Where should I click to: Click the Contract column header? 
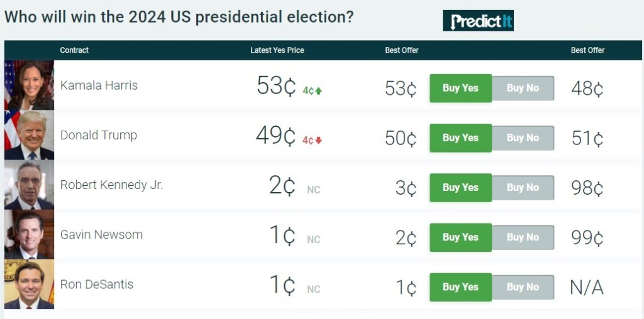click(x=74, y=50)
